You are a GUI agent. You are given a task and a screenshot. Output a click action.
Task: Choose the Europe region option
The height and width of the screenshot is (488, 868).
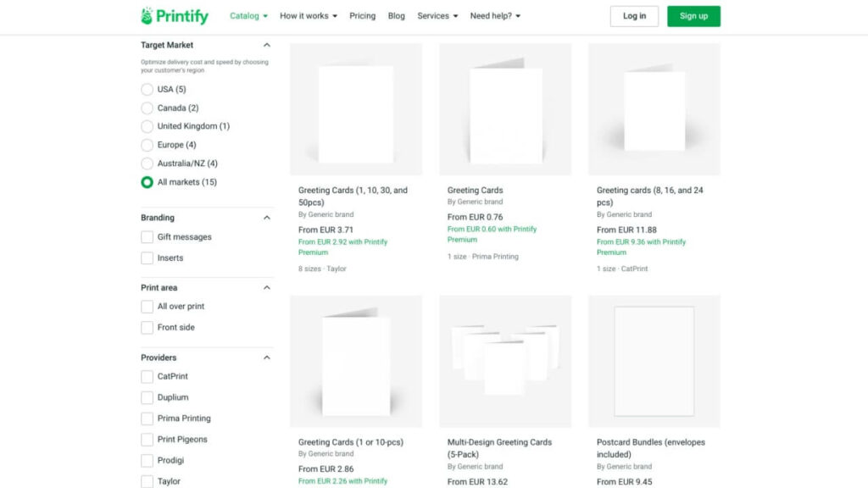147,144
